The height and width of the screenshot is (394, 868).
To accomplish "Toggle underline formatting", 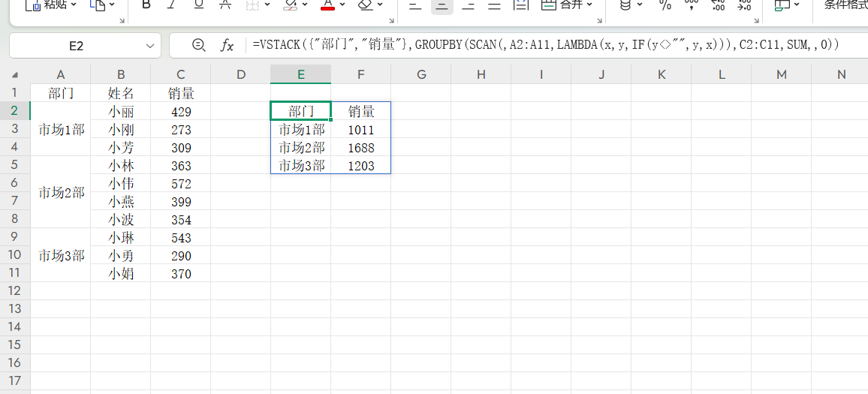I will [x=198, y=5].
